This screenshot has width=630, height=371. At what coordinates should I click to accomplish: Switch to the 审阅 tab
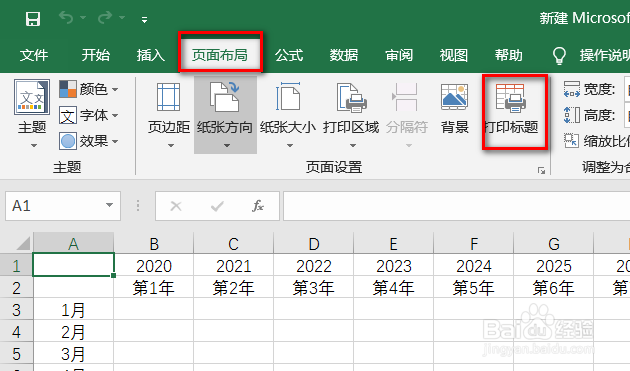pyautogui.click(x=399, y=55)
